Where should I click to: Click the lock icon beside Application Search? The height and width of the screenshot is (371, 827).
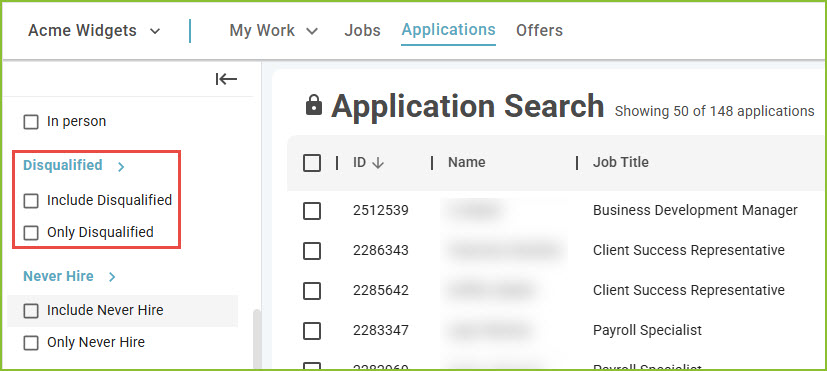(x=314, y=106)
